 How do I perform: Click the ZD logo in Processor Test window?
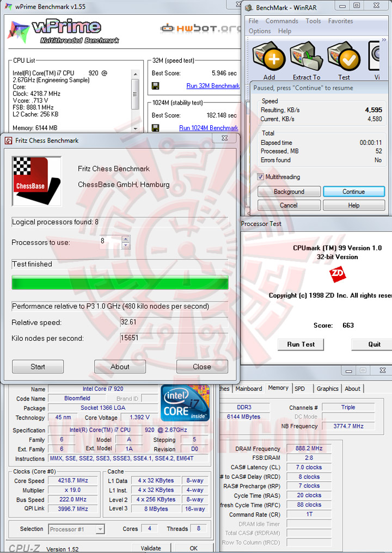coord(338,275)
